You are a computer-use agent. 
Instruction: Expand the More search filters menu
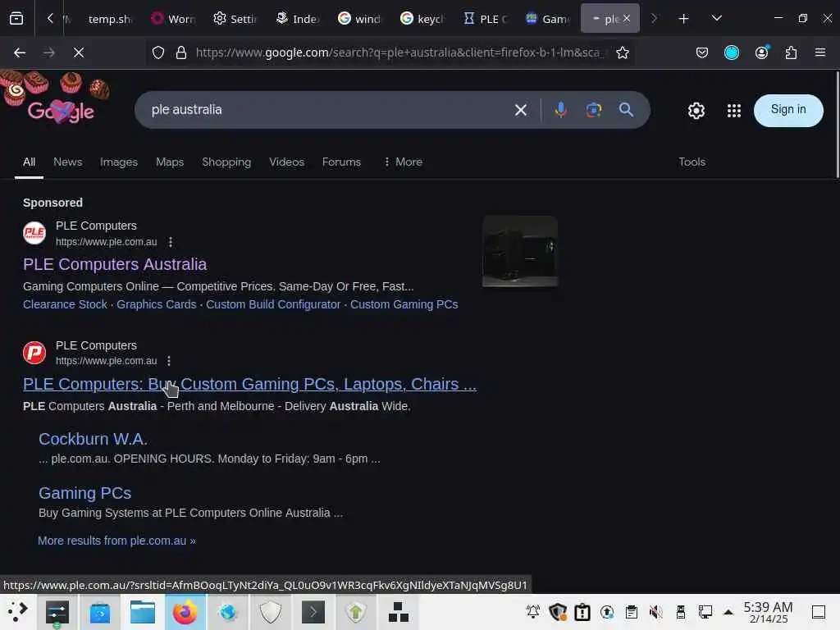403,162
